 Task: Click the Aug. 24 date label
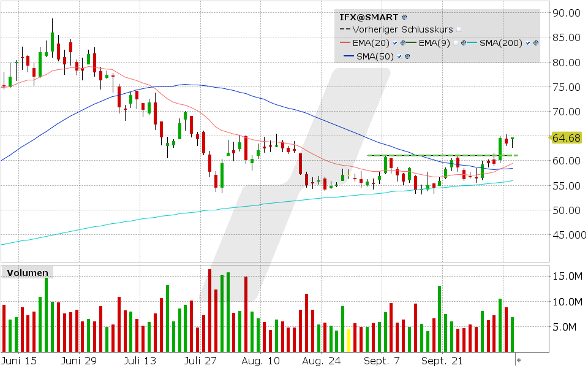(322, 361)
